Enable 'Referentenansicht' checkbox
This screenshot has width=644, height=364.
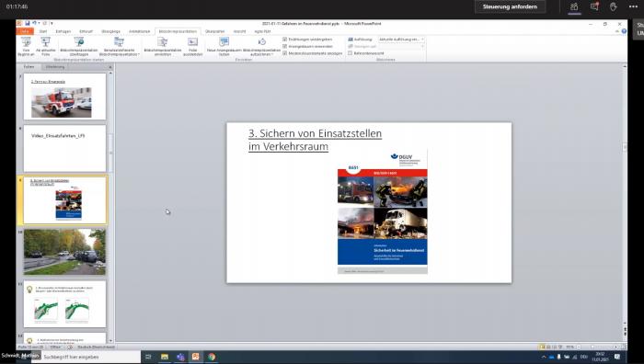(350, 53)
